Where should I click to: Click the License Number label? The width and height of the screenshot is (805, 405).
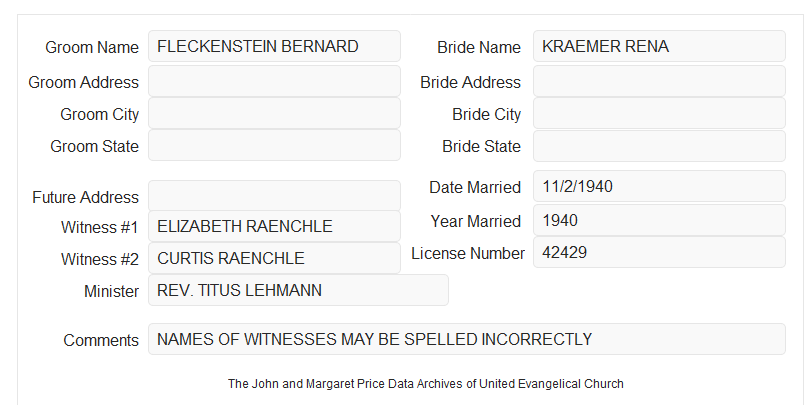(x=468, y=254)
